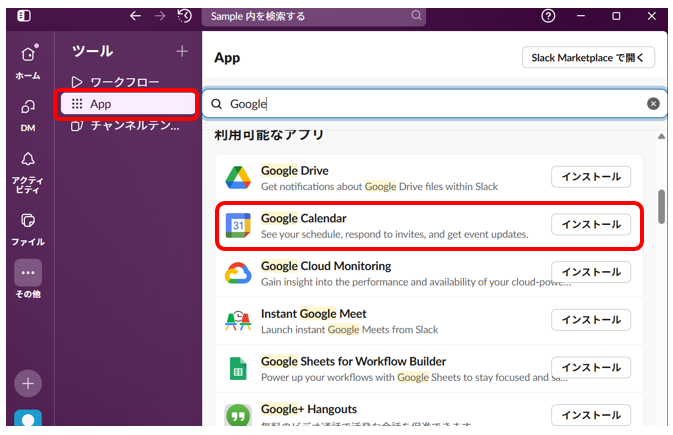673x435 pixels.
Task: Click the Sample workspace search field
Action: click(314, 16)
